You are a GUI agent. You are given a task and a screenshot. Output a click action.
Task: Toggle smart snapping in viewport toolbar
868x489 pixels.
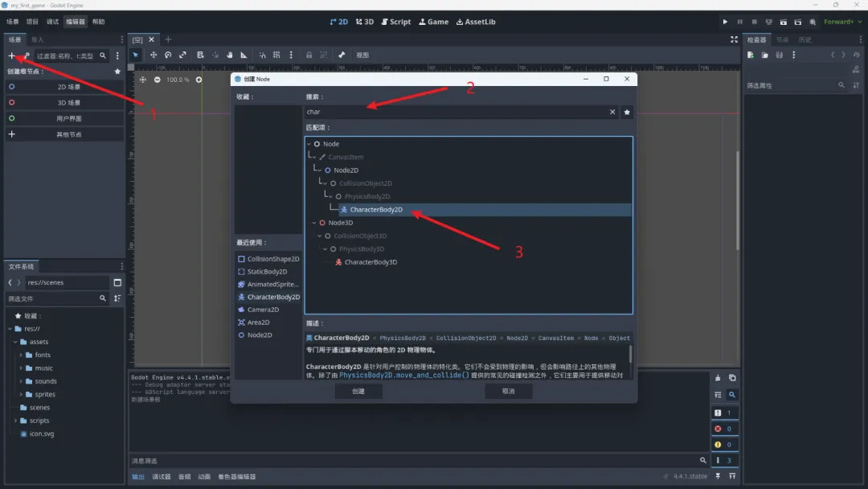click(262, 55)
